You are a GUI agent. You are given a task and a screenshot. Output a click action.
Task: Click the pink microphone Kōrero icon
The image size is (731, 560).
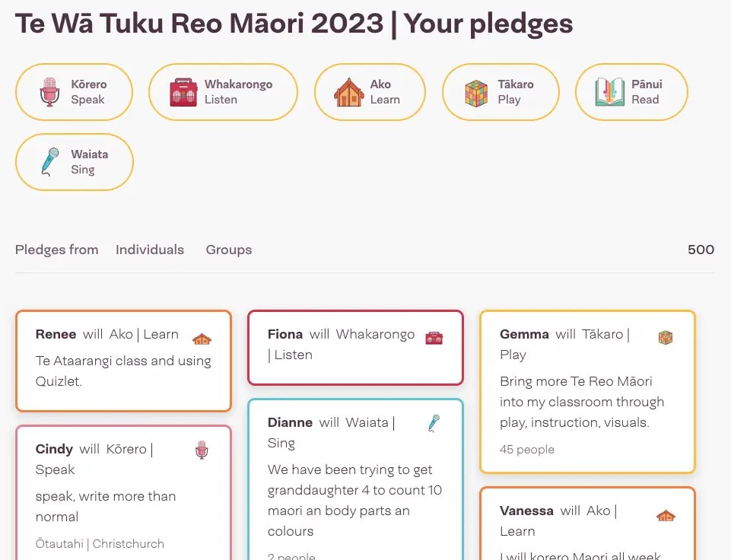click(x=50, y=92)
